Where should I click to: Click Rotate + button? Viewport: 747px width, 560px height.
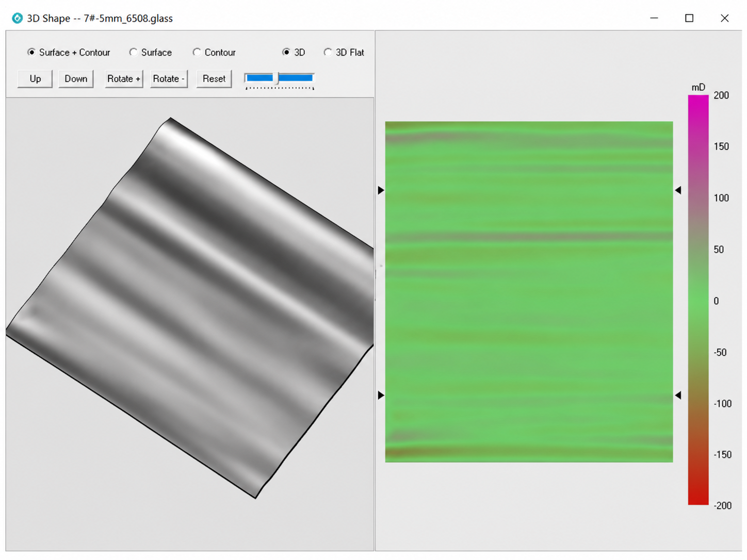124,79
